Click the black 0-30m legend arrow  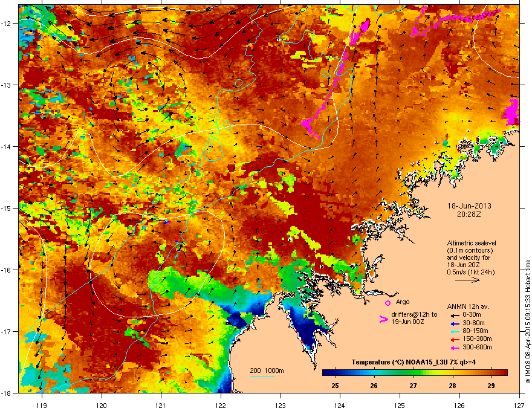pyautogui.click(x=455, y=315)
